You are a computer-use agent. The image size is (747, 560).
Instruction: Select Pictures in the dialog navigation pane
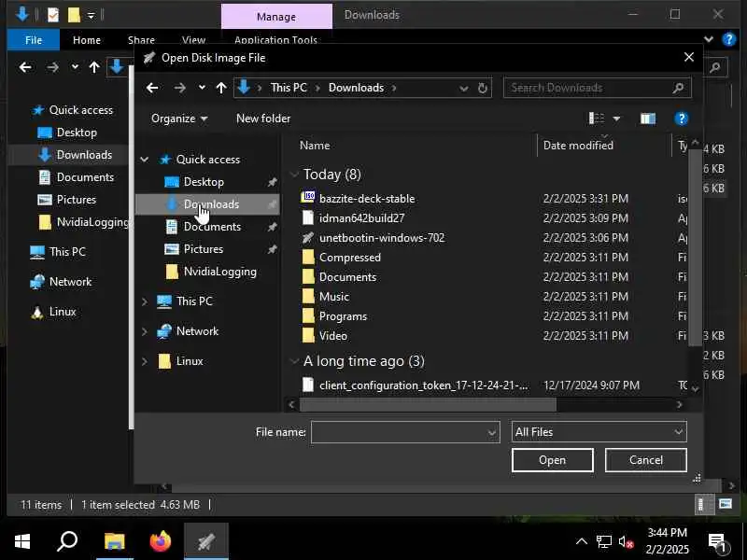point(204,249)
